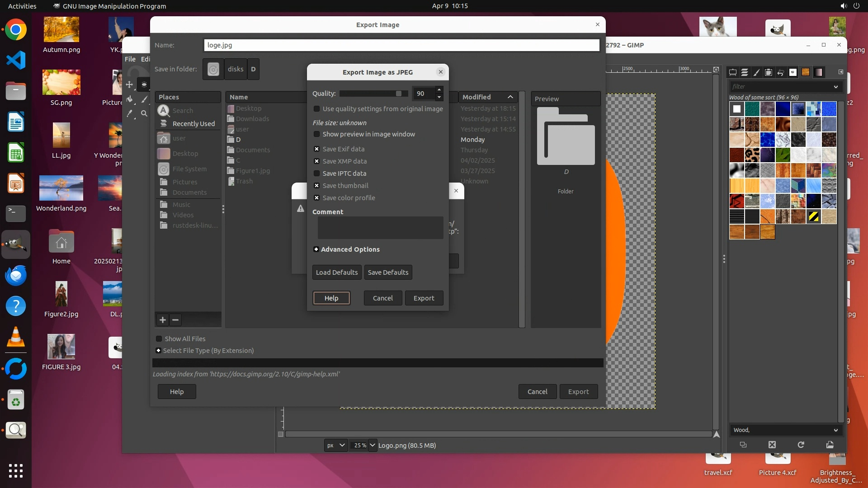Image resolution: width=868 pixels, height=488 pixels.
Task: Expand Select File Type (By Extension)
Action: coord(158,351)
